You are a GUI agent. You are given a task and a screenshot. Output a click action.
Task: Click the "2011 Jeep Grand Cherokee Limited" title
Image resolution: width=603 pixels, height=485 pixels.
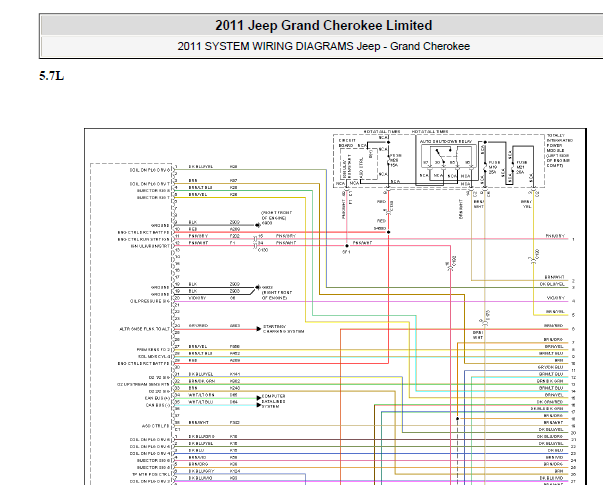point(323,26)
